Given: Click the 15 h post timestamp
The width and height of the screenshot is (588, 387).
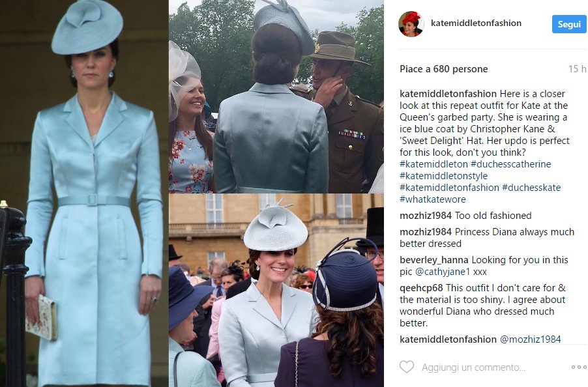Looking at the screenshot, I should 577,69.
